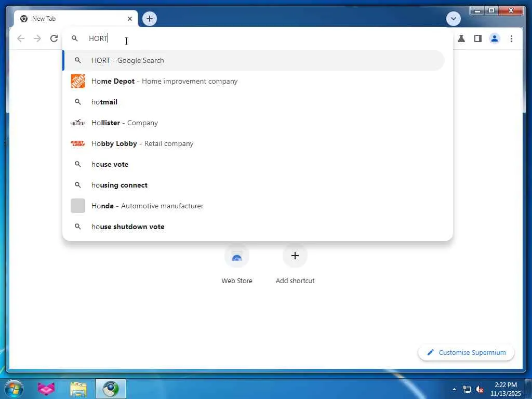Select Home Depot suggestion
532x399 pixels.
[254, 81]
